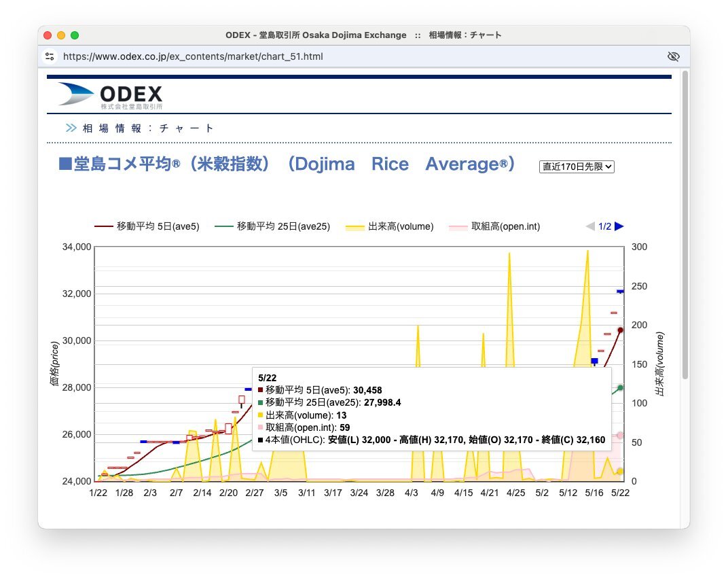The height and width of the screenshot is (579, 728).
Task: Open the 直近170日先限 dropdown
Action: pyautogui.click(x=577, y=166)
